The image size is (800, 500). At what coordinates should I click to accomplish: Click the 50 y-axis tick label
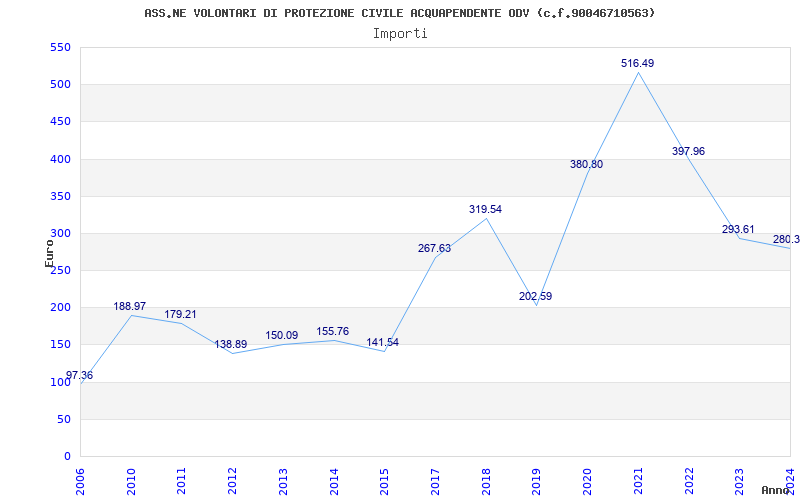pos(63,419)
